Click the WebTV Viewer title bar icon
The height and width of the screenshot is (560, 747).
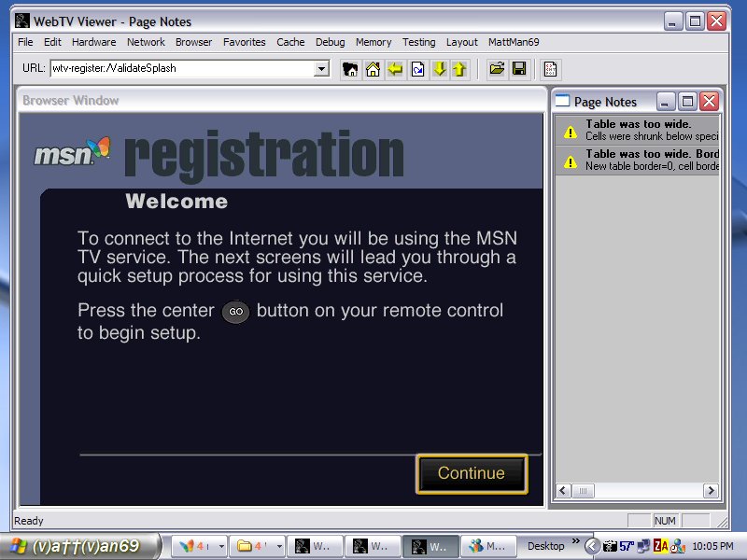(x=21, y=21)
